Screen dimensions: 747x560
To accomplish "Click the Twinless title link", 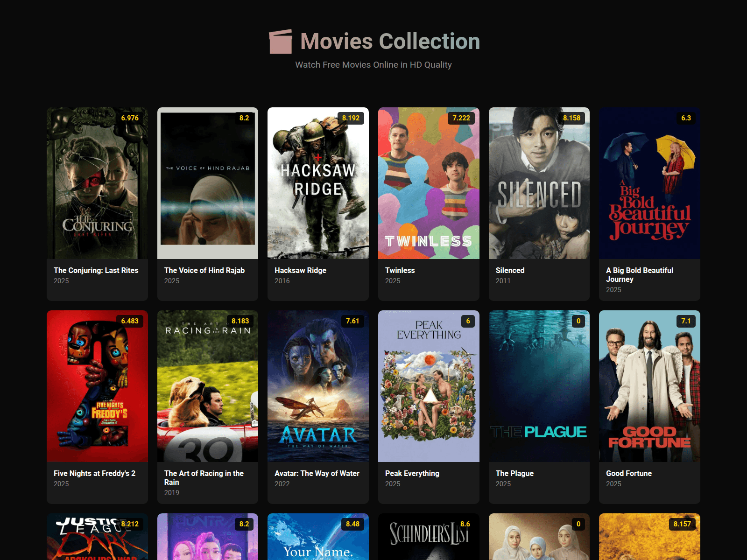I will [400, 270].
